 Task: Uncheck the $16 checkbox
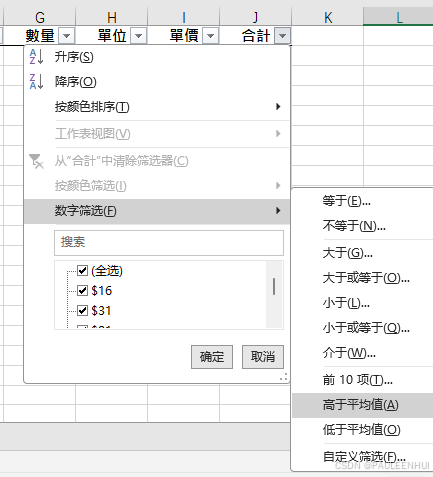[x=82, y=290]
